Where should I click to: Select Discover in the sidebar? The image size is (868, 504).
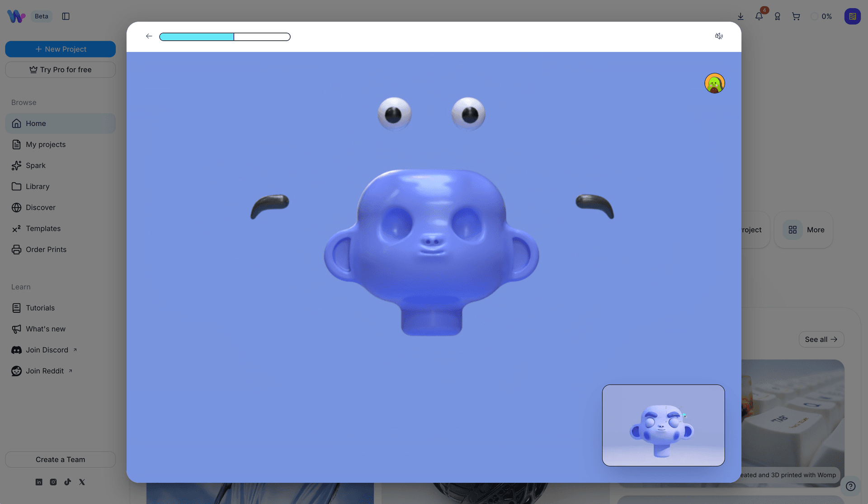click(40, 207)
